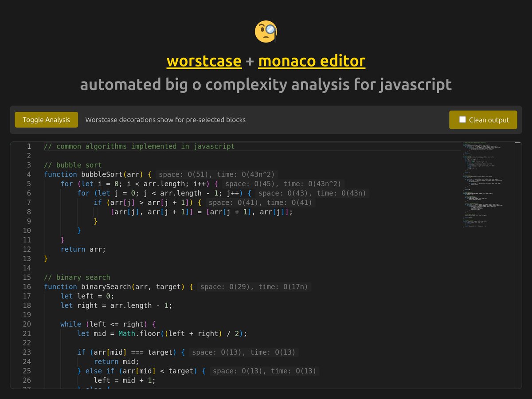Click the 'else if (arr[mid] < target)' line
The image size is (532, 399).
141,371
